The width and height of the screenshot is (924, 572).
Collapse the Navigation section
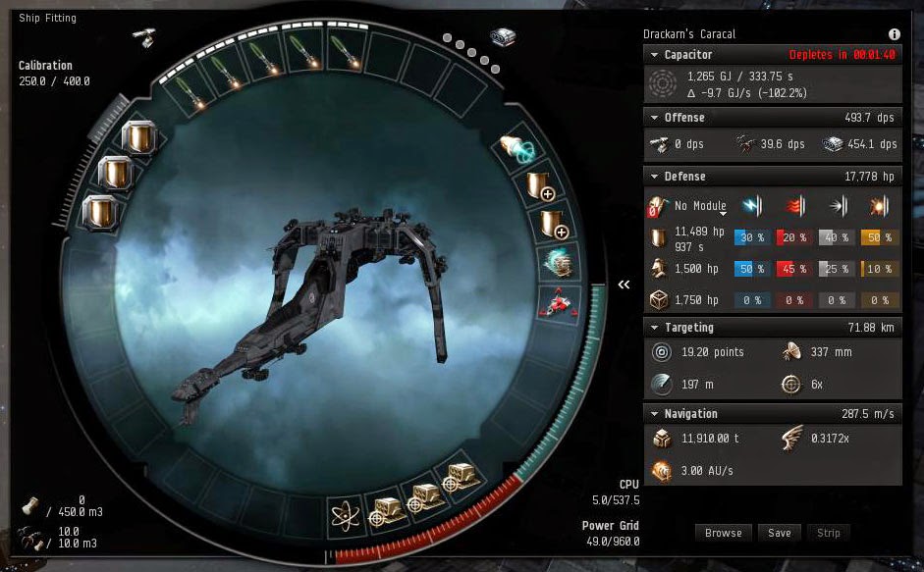tap(654, 414)
